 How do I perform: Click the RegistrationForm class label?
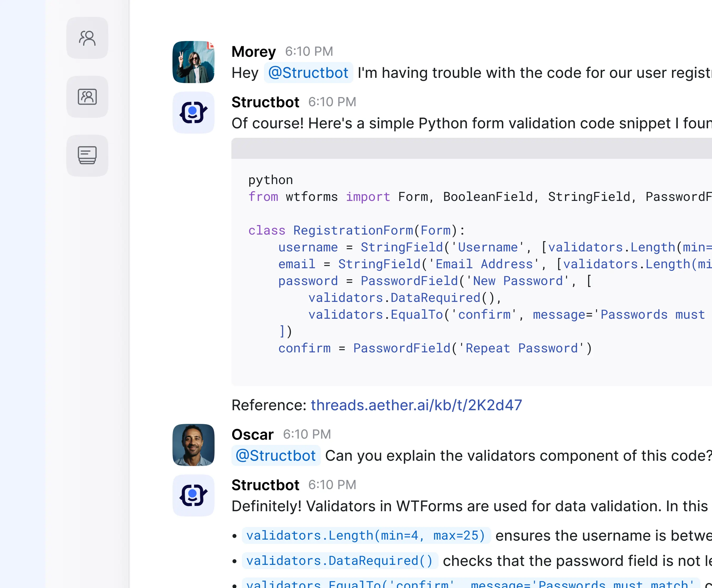pyautogui.click(x=353, y=230)
